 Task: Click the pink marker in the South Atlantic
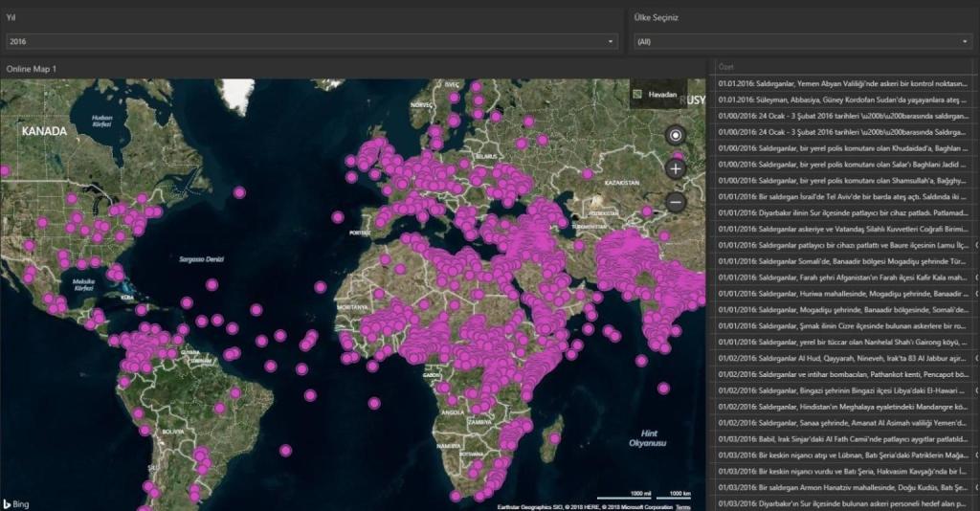point(285,450)
